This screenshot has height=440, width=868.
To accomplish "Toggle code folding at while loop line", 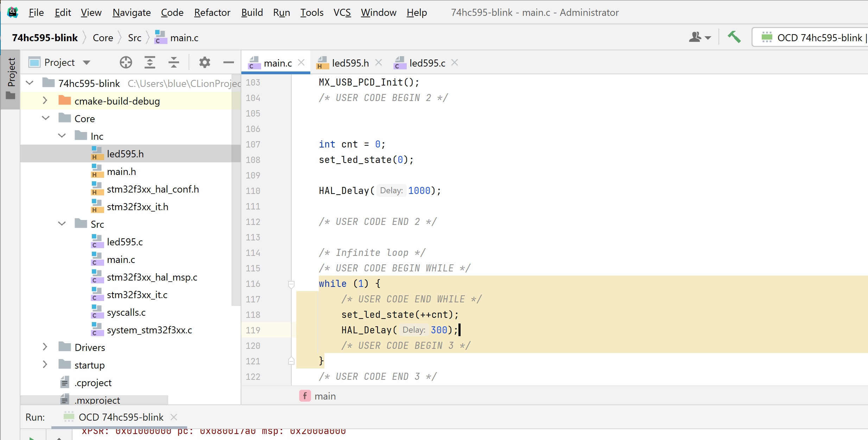I will point(291,284).
